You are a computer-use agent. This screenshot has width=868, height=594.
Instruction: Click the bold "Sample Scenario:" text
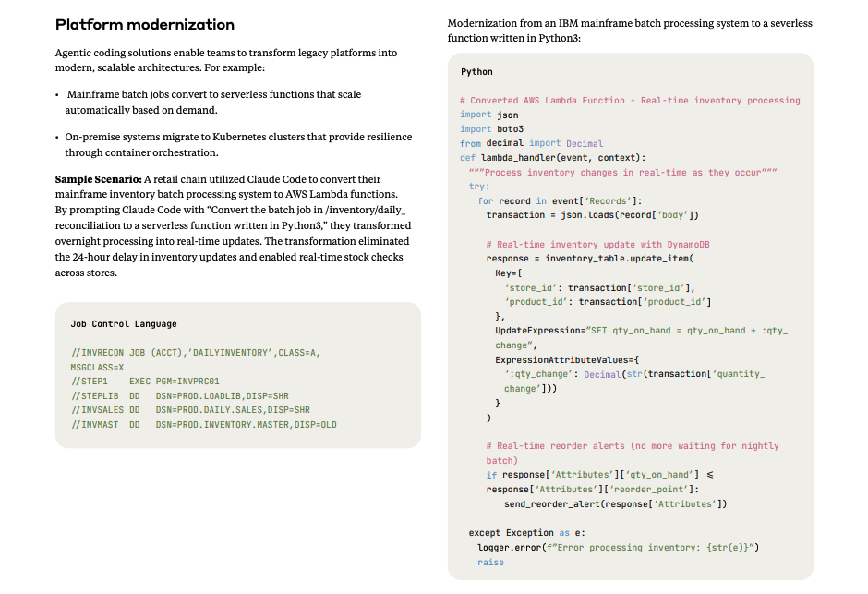pos(99,179)
